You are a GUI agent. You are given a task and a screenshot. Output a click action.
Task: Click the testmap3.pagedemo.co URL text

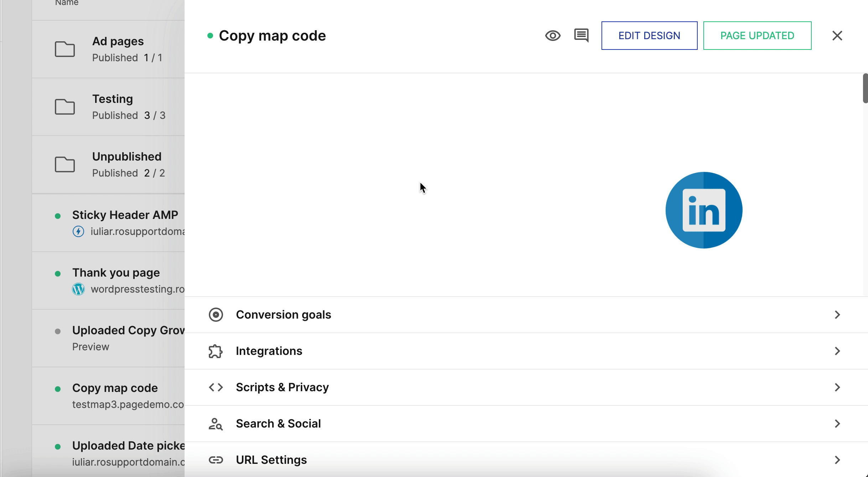point(128,404)
